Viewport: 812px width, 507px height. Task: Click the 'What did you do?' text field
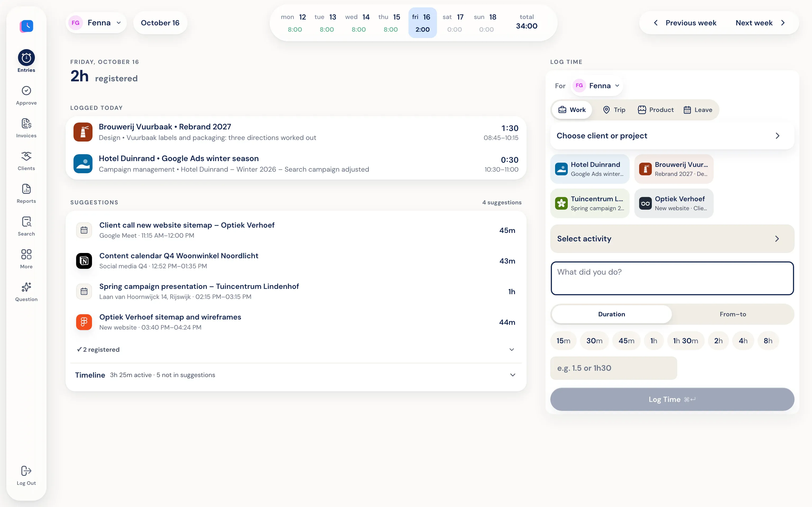click(672, 278)
